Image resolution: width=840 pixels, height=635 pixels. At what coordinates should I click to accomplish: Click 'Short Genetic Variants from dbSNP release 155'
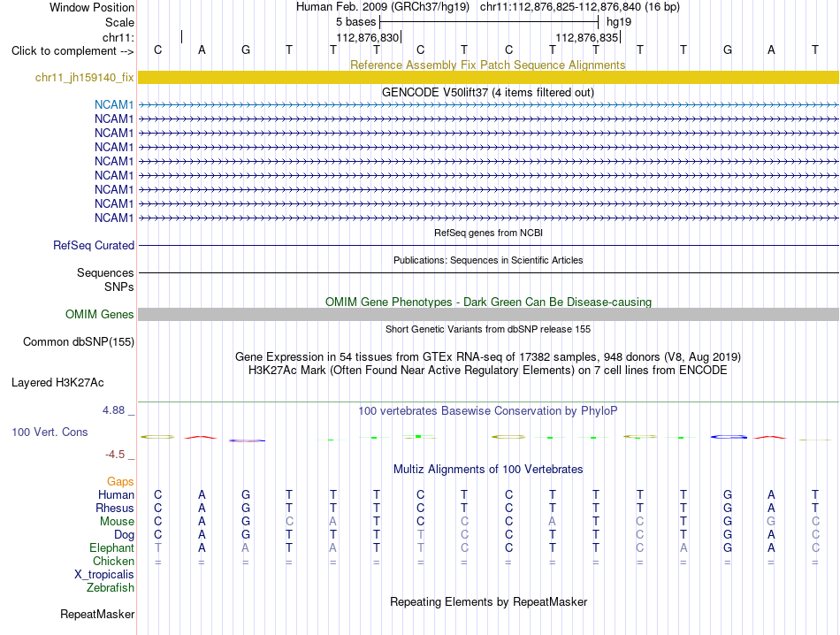click(x=488, y=329)
